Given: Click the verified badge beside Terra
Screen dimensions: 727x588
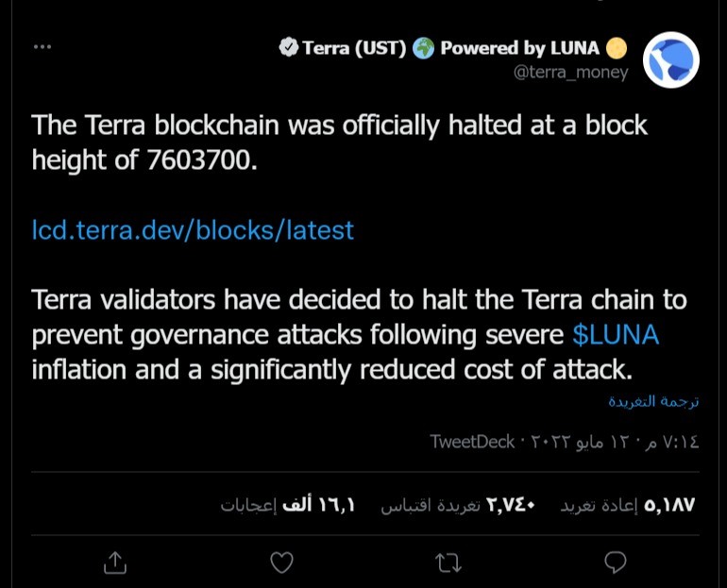Looking at the screenshot, I should 288,47.
